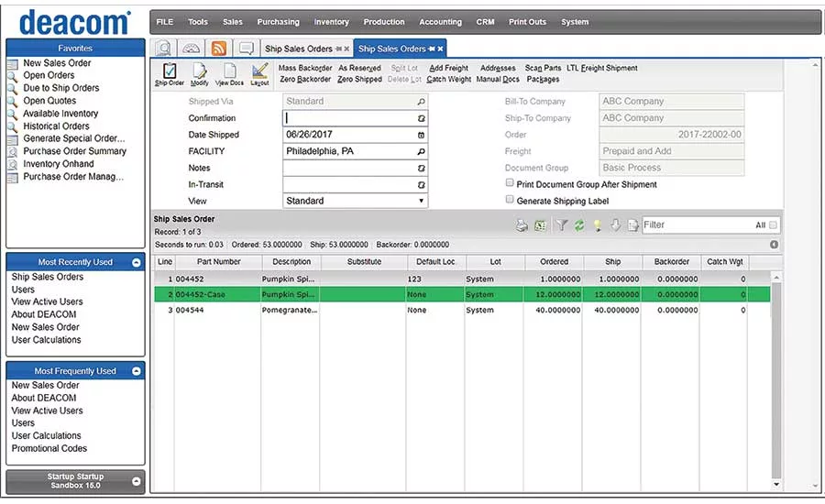Click the Layout ruler icon

point(259,71)
